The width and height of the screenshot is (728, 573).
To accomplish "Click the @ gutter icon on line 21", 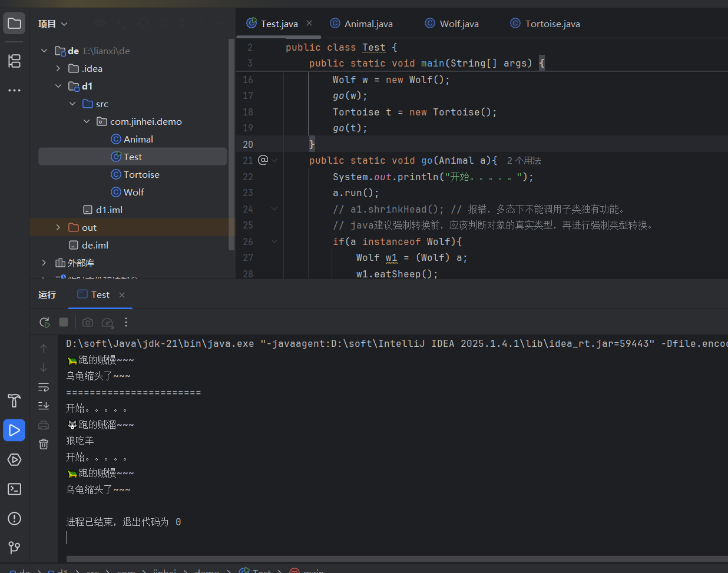I will (x=263, y=160).
